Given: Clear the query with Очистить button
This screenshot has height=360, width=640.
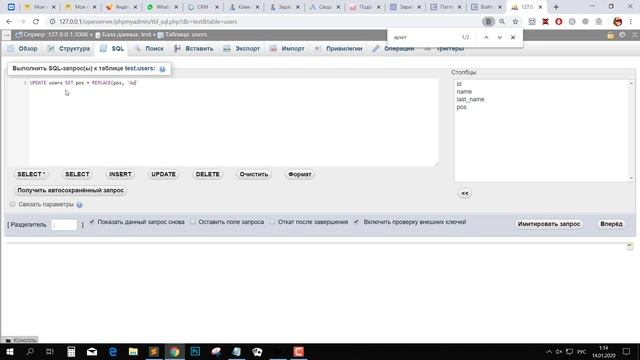Looking at the screenshot, I should (253, 174).
